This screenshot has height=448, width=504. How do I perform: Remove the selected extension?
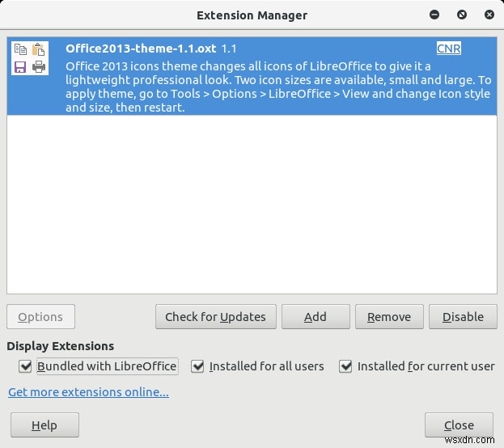click(x=389, y=317)
